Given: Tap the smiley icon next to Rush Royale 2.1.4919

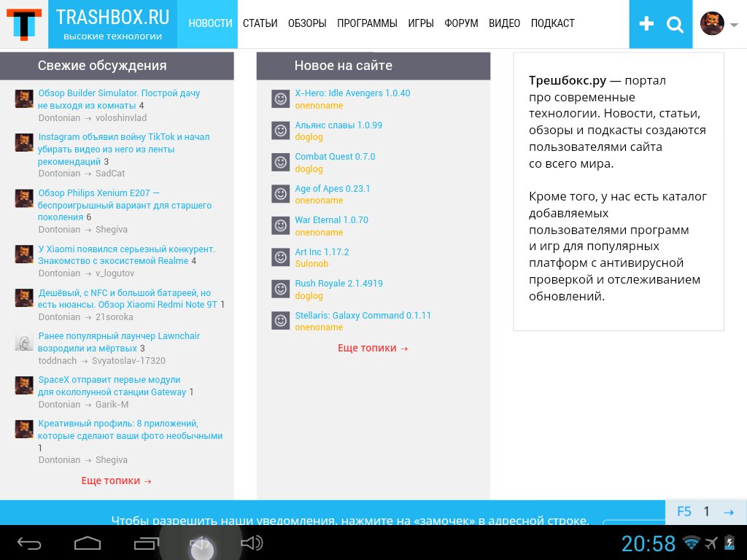Looking at the screenshot, I should click(281, 289).
